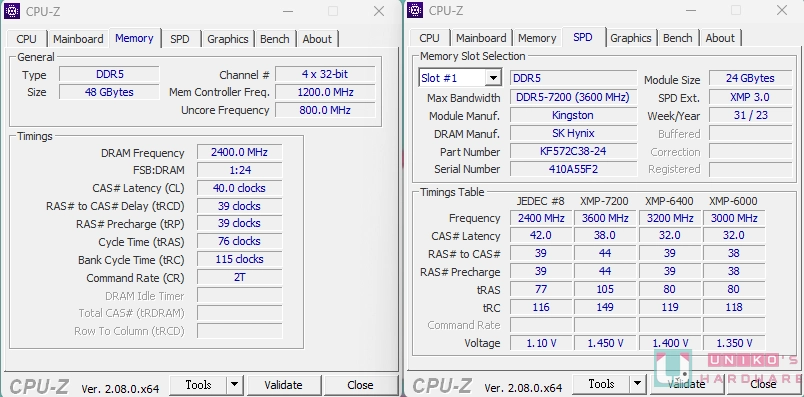Minimize the left CPU-Z window

[x=288, y=11]
